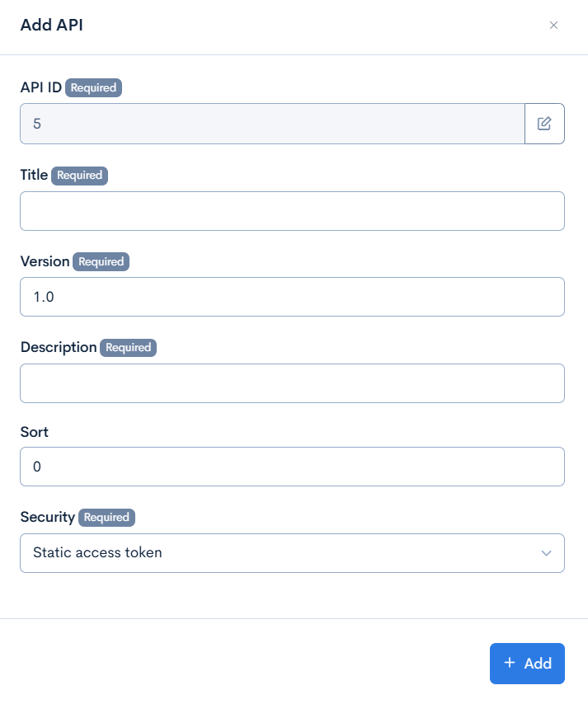The width and height of the screenshot is (588, 704).
Task: Focus the Title input field
Action: [292, 211]
